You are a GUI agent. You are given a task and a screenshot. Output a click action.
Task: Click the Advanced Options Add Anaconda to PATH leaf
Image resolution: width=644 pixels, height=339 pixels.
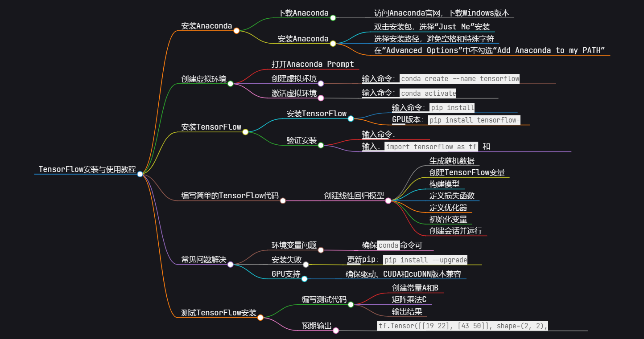click(489, 50)
